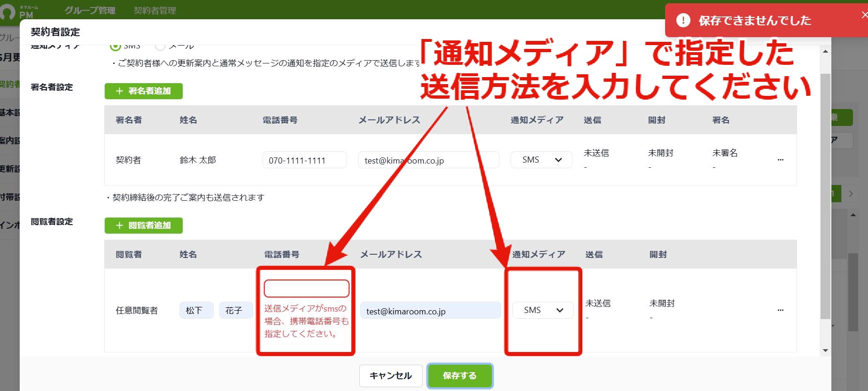Open 任意閲覧者 row SMS dropdown
The image size is (868, 391).
pyautogui.click(x=542, y=310)
